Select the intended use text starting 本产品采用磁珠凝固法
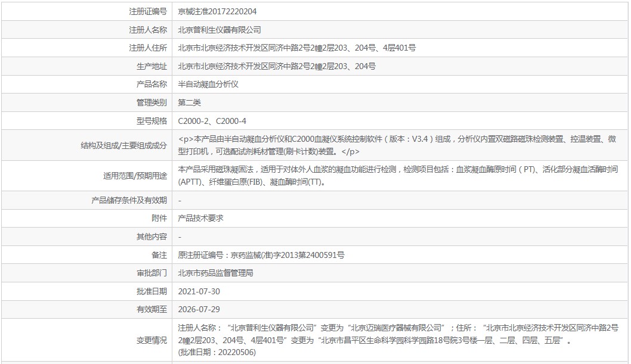The width and height of the screenshot is (631, 364). [398, 176]
